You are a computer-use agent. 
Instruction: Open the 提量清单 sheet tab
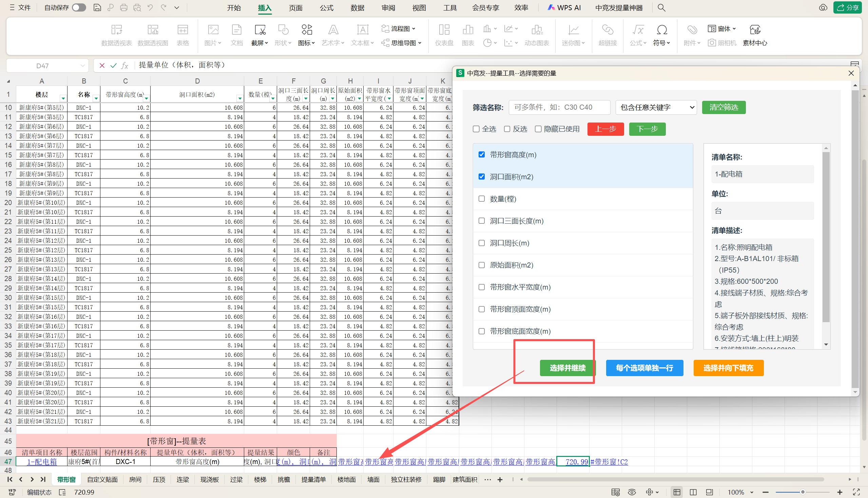[x=313, y=480]
